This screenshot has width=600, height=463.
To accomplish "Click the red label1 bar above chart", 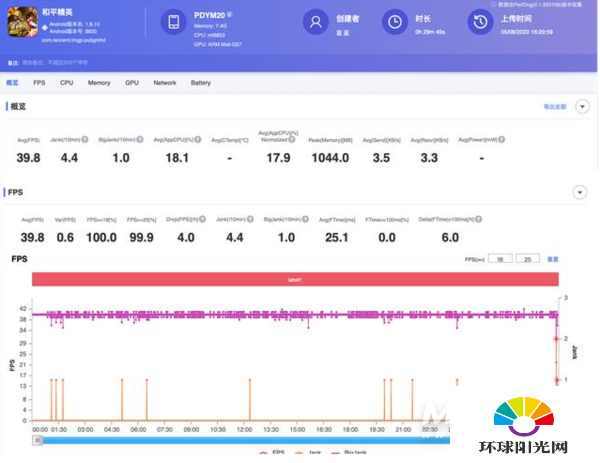I will (x=295, y=279).
